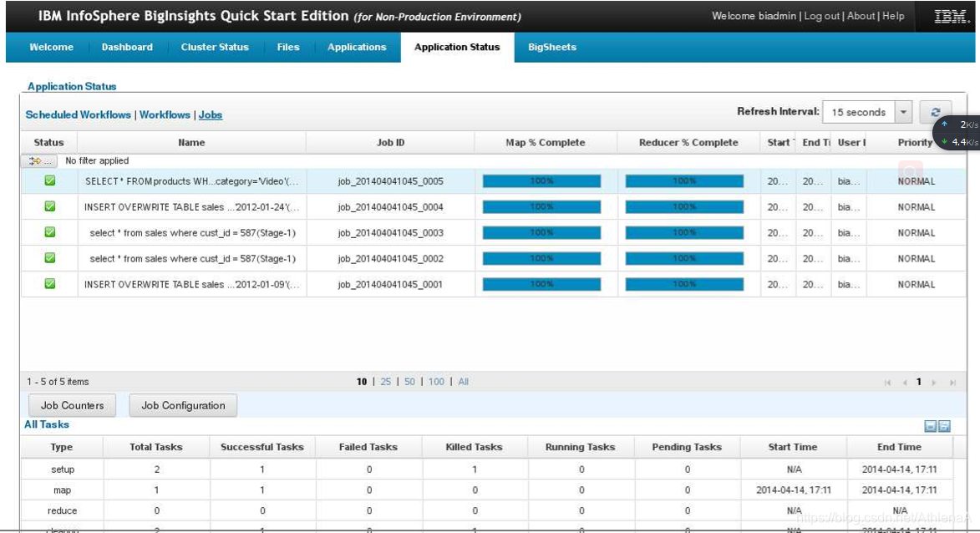Viewport: 980px width, 533px height.
Task: Open the Welcome tab
Action: click(x=51, y=47)
